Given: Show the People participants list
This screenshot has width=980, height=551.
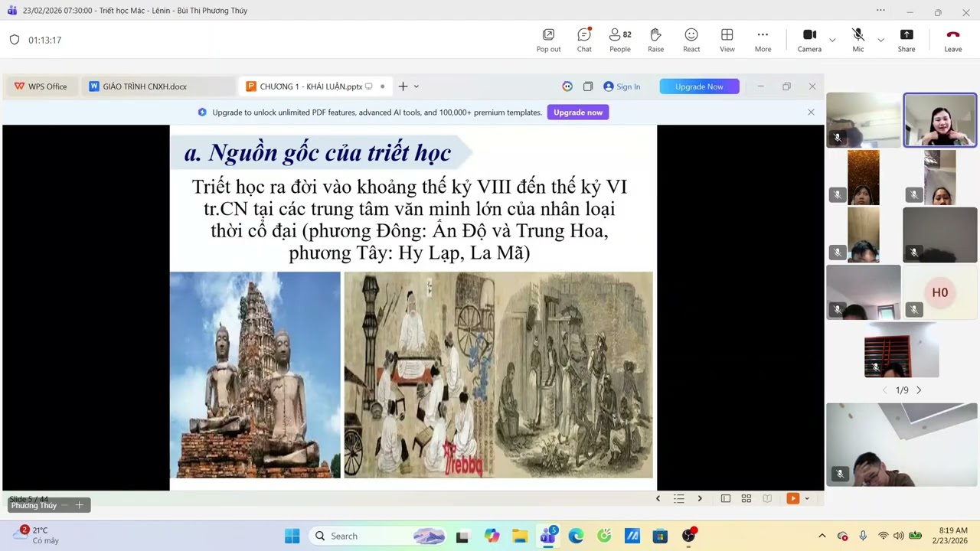Looking at the screenshot, I should [x=620, y=41].
